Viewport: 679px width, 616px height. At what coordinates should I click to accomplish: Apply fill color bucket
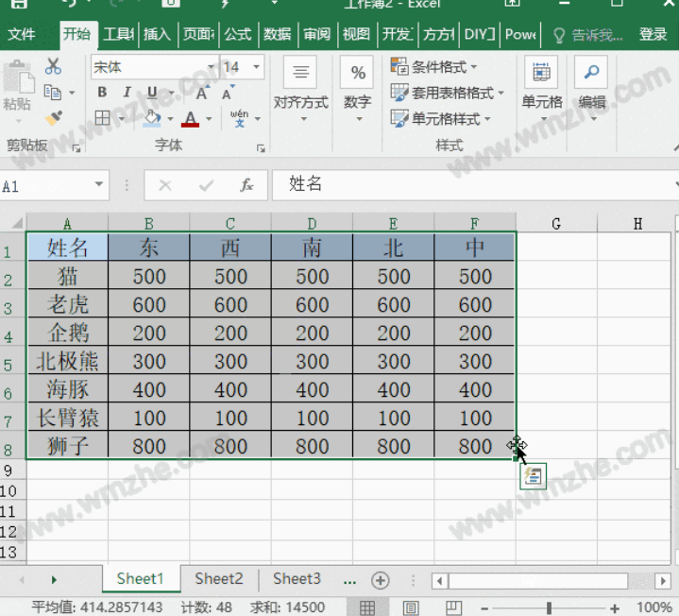(x=152, y=118)
